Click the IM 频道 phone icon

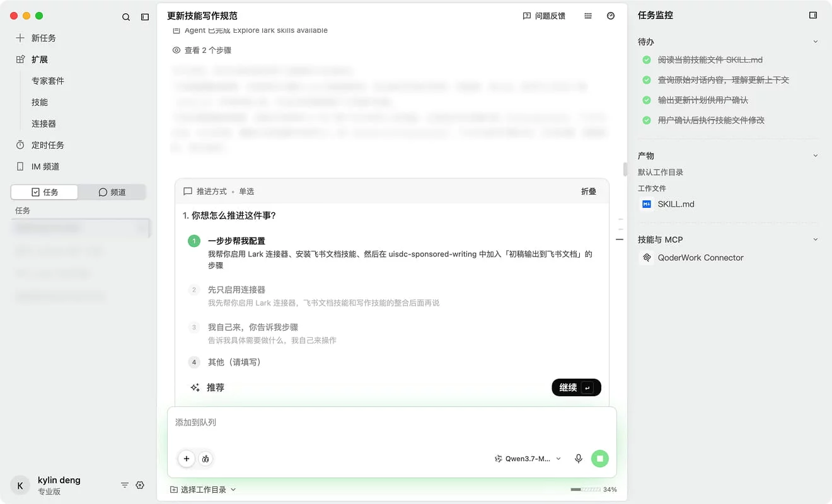point(20,166)
